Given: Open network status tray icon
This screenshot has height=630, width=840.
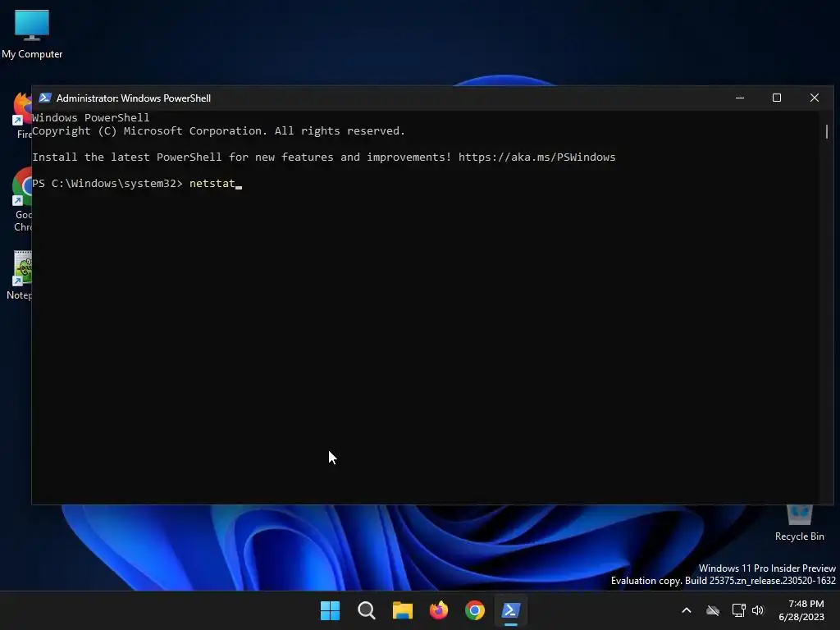Looking at the screenshot, I should pyautogui.click(x=739, y=610).
